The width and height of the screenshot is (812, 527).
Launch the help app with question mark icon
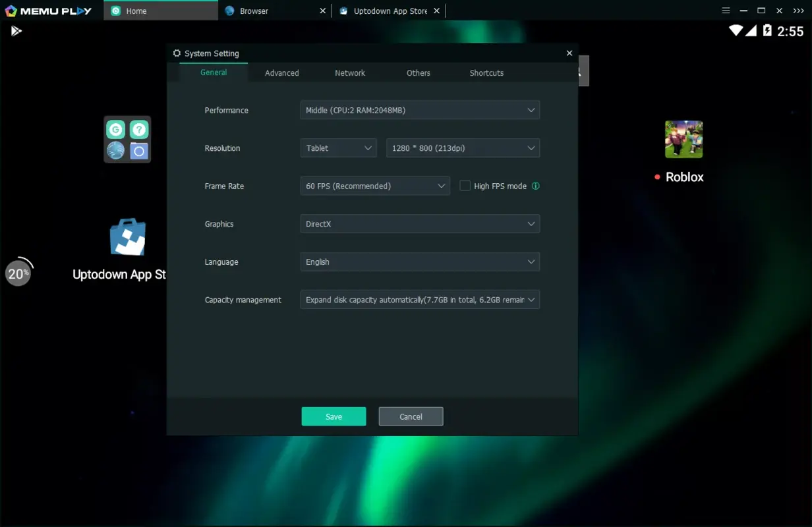coord(139,130)
